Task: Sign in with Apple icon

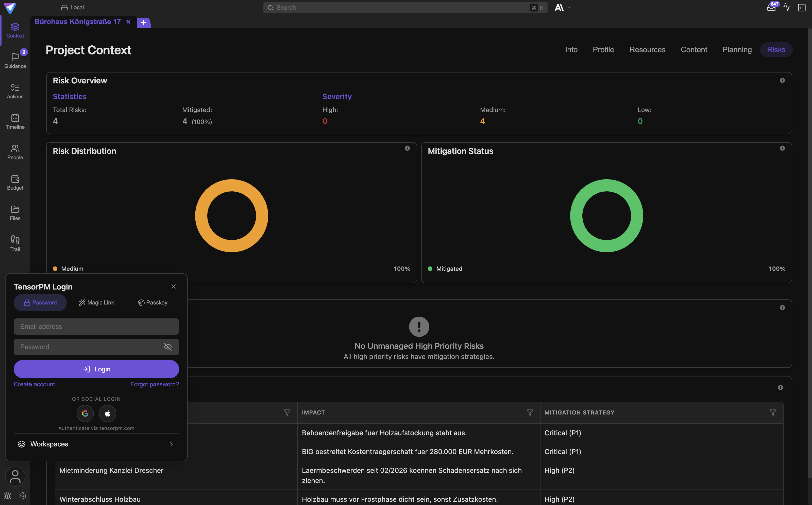Action: (x=108, y=413)
